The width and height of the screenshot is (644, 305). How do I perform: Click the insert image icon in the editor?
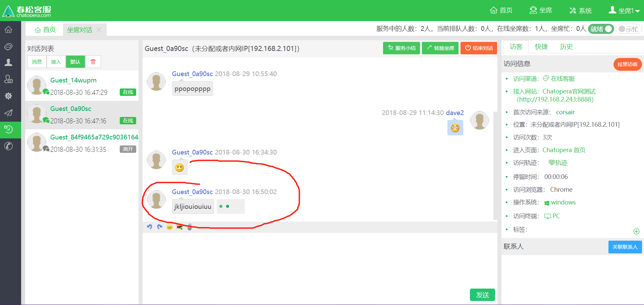point(180,227)
